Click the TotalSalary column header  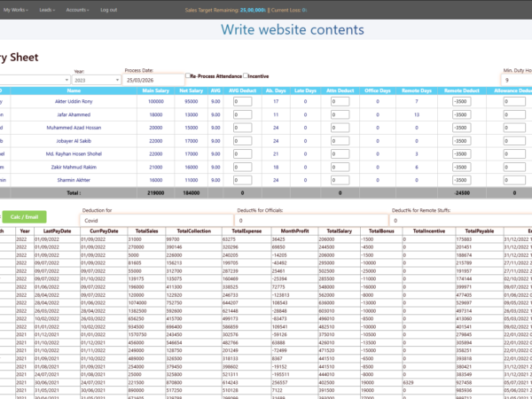tap(339, 231)
